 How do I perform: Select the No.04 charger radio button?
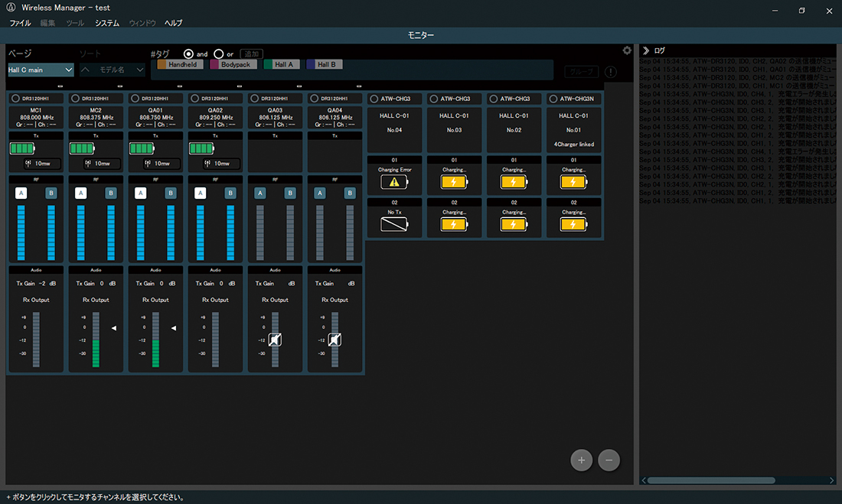[x=374, y=99]
